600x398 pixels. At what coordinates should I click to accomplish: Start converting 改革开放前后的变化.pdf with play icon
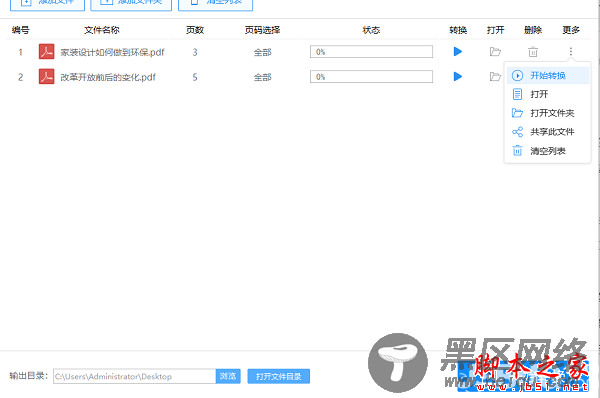[x=458, y=77]
